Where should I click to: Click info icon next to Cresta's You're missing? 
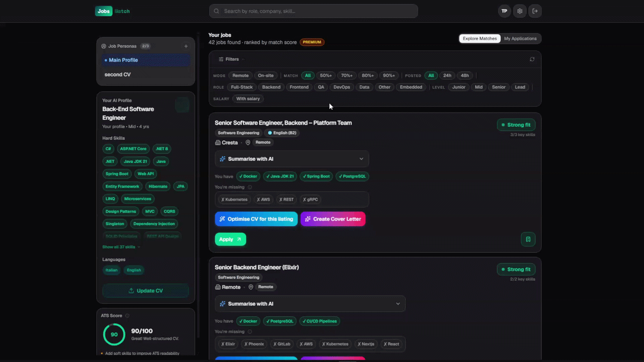coord(250,187)
